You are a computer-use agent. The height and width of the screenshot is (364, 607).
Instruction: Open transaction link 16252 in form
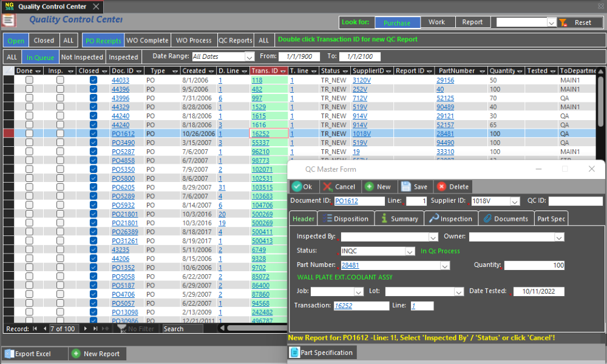click(344, 306)
